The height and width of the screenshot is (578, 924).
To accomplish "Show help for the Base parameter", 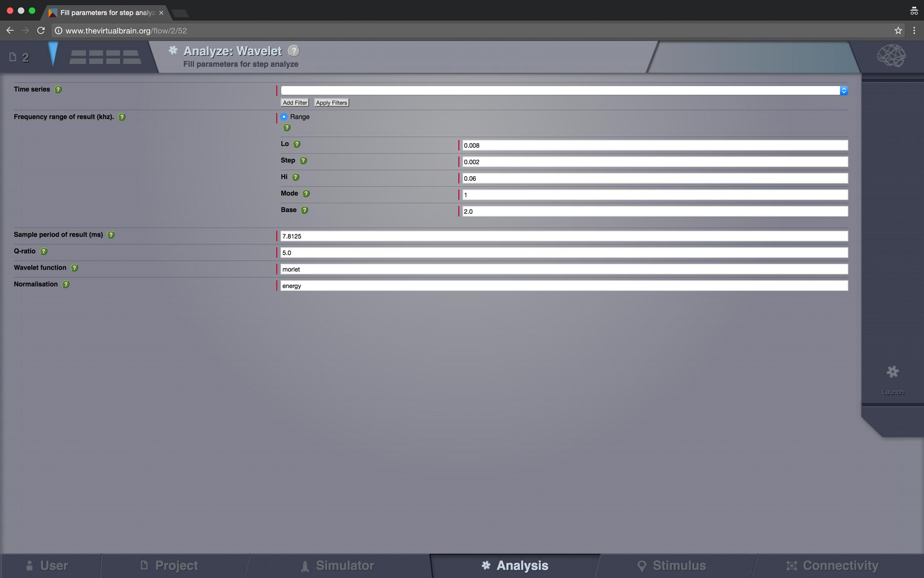I will pyautogui.click(x=305, y=210).
